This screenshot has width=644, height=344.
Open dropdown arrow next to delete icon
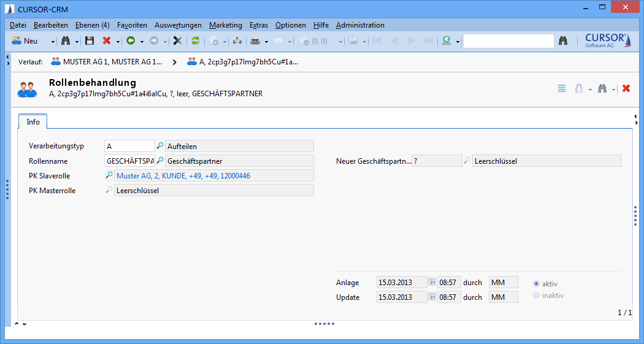(118, 42)
